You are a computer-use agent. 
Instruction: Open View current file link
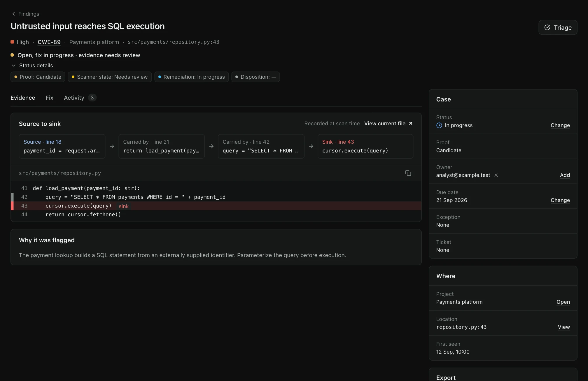(x=388, y=124)
